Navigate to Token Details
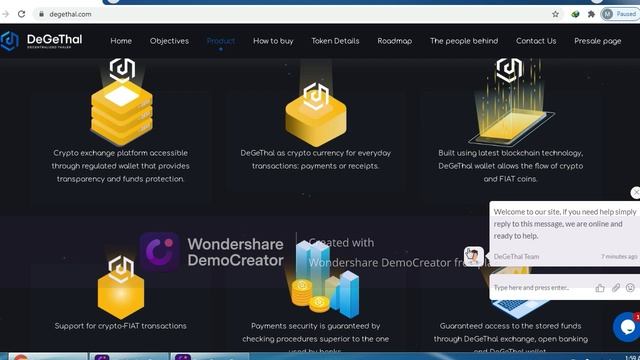The height and width of the screenshot is (360, 640). click(335, 41)
